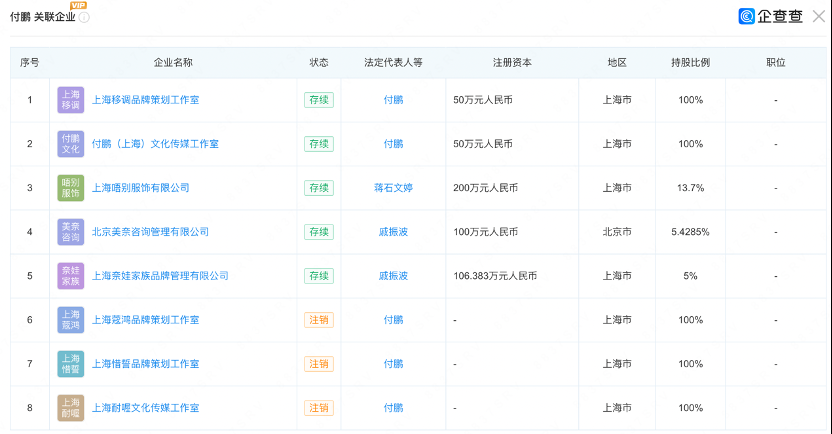Click the 上海惜暂 company logo thumbnail
This screenshot has height=434, width=832.
71,364
